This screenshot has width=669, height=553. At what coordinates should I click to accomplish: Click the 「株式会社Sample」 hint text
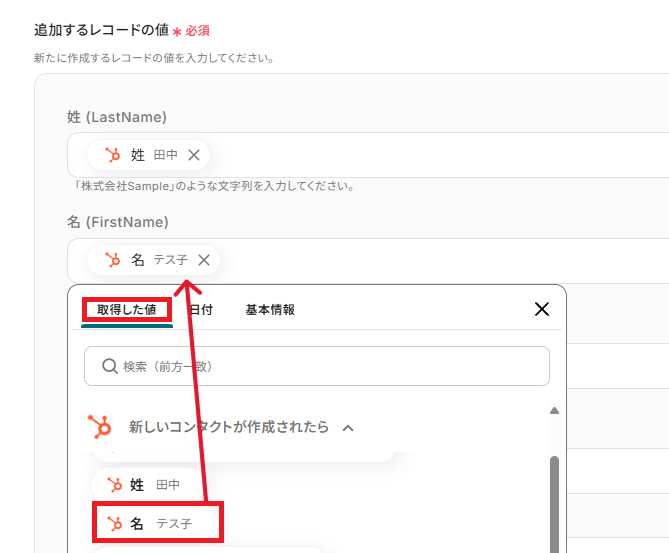click(214, 186)
